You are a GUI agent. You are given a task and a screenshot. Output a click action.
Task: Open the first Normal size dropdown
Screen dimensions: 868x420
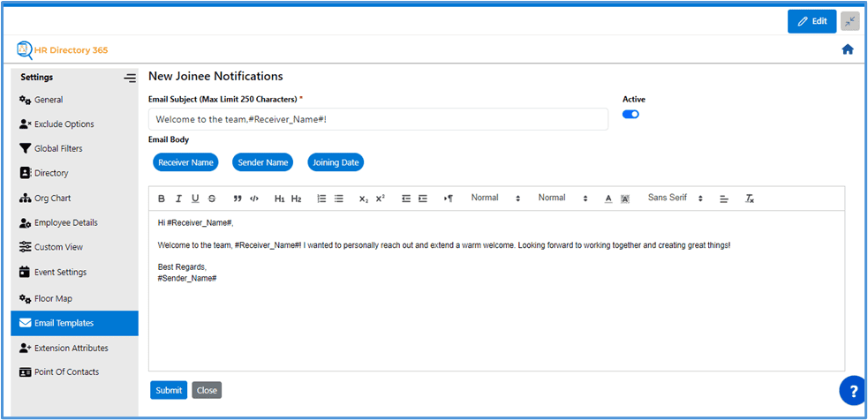(x=496, y=199)
